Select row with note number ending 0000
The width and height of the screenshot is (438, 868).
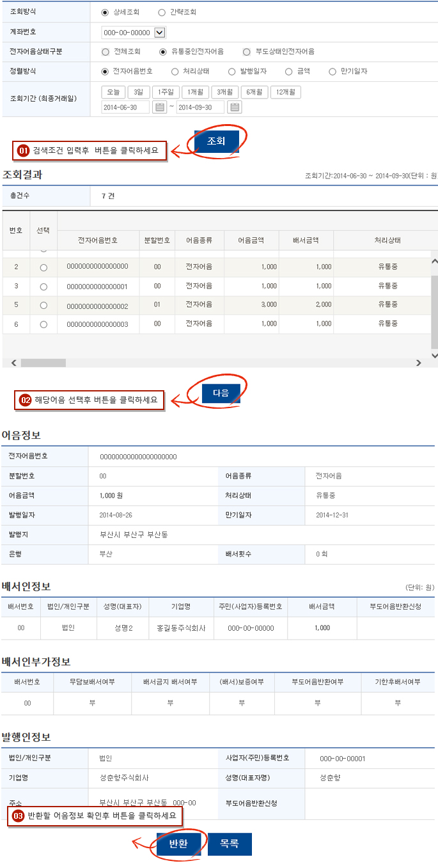point(43,267)
